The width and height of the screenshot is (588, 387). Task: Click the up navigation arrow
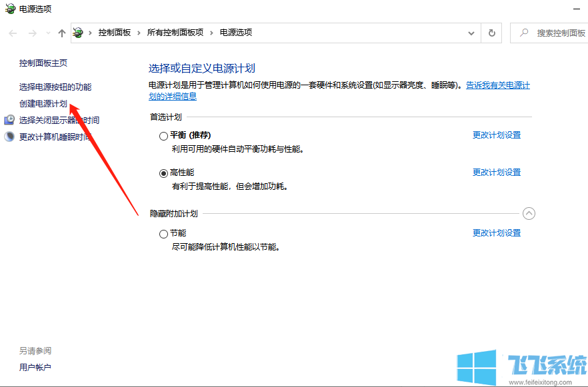[61, 32]
